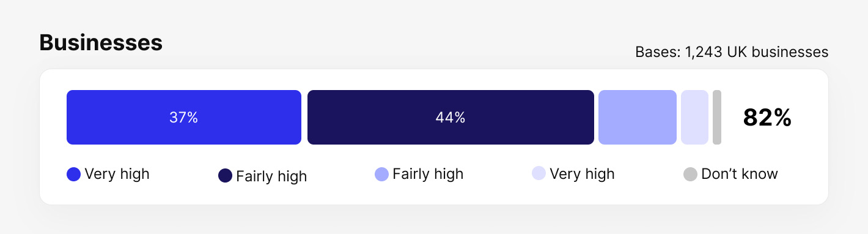The image size is (868, 234).
Task: Click the Businesses heading
Action: coord(101,43)
